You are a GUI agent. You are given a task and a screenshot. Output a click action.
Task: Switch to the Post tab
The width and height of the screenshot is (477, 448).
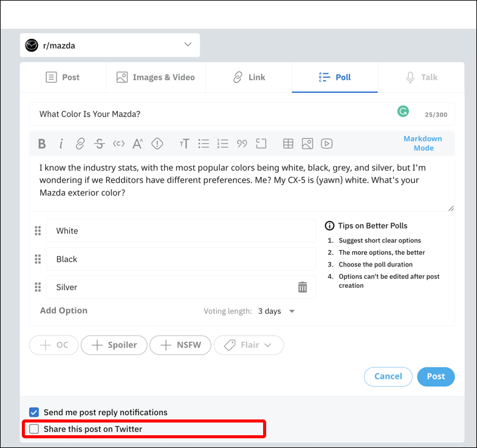63,77
